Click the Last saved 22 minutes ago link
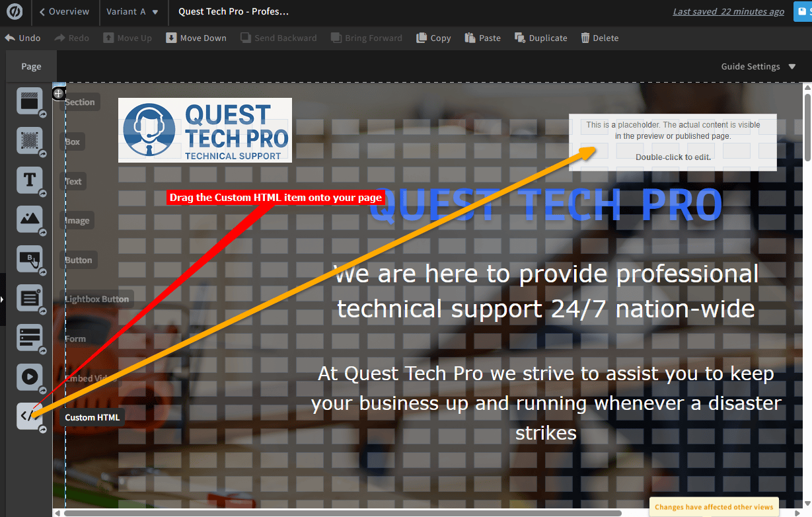The height and width of the screenshot is (517, 812). (729, 11)
